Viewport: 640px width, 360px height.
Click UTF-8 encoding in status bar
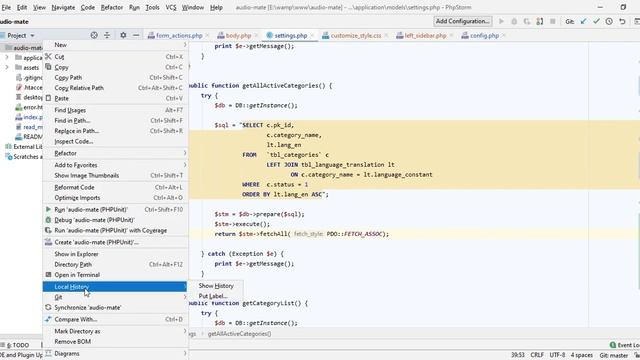point(557,355)
